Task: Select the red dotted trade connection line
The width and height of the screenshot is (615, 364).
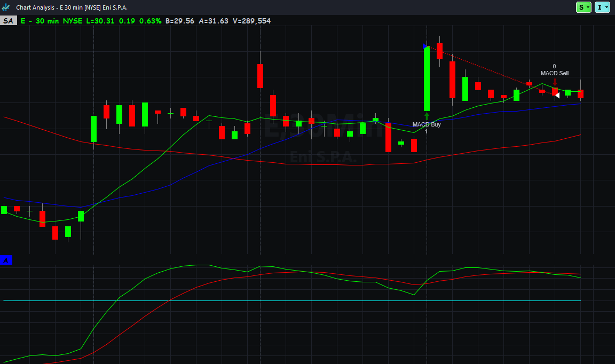Action: [x=490, y=70]
